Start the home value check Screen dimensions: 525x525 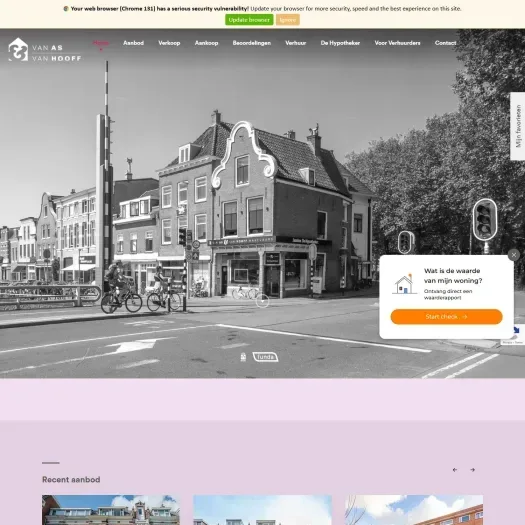click(446, 316)
